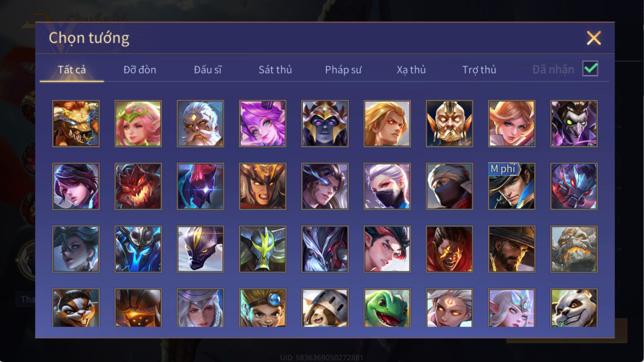Pick the masked silver-haired ninja girl

pyautogui.click(x=387, y=186)
